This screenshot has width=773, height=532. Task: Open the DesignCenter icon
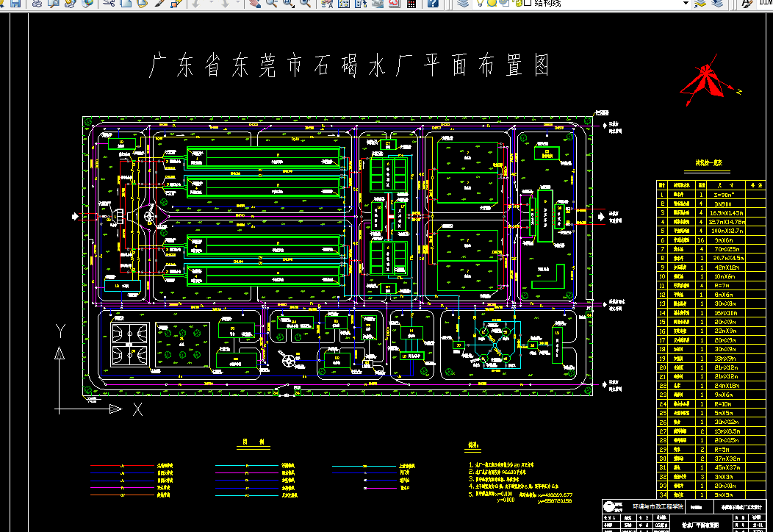click(344, 3)
